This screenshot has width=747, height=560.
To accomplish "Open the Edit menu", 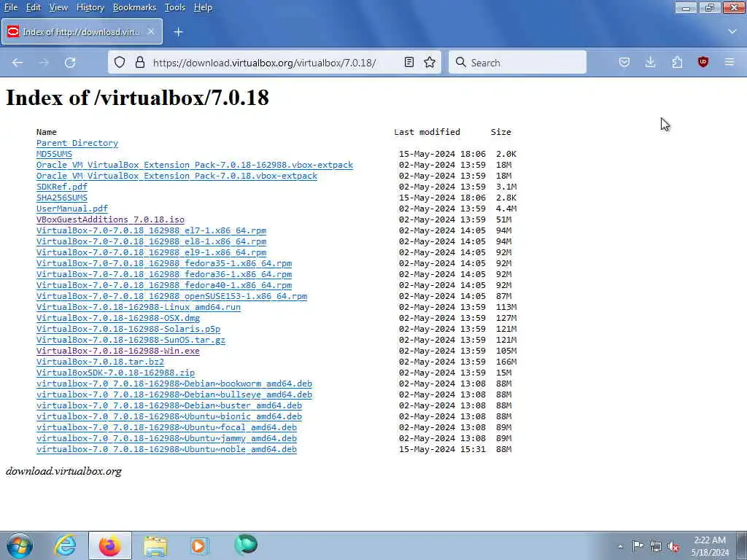I will pyautogui.click(x=34, y=7).
